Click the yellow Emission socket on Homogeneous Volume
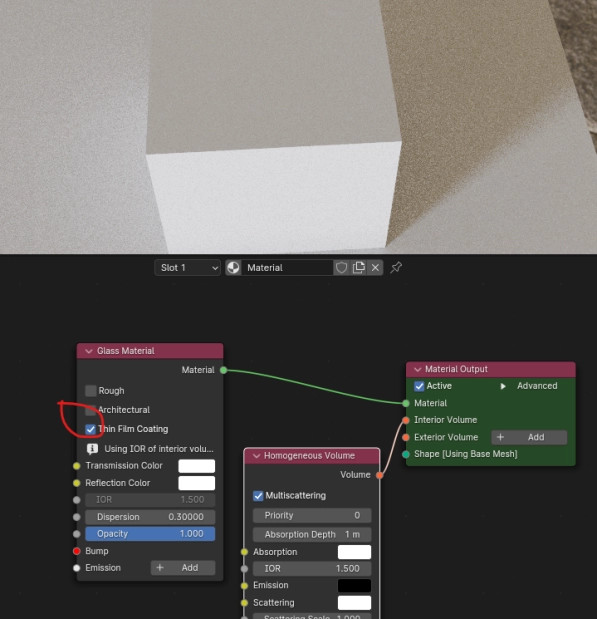 click(x=244, y=585)
